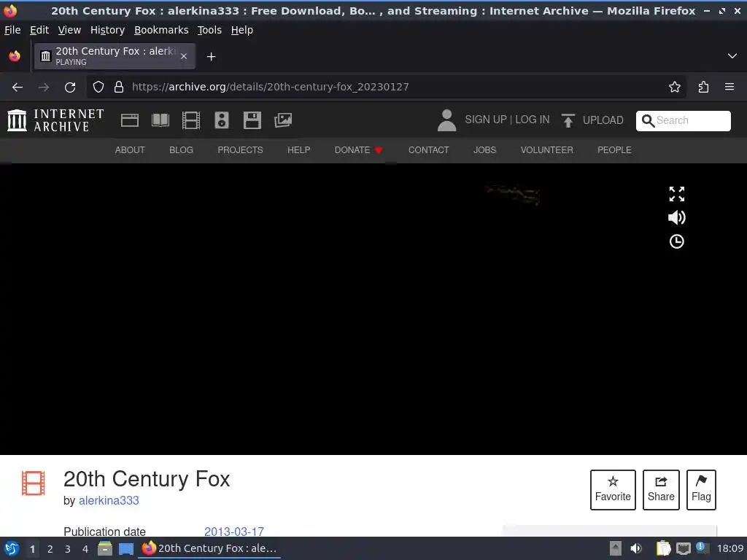Click the user avatar icon
Image resolution: width=747 pixels, height=560 pixels.
coord(447,120)
